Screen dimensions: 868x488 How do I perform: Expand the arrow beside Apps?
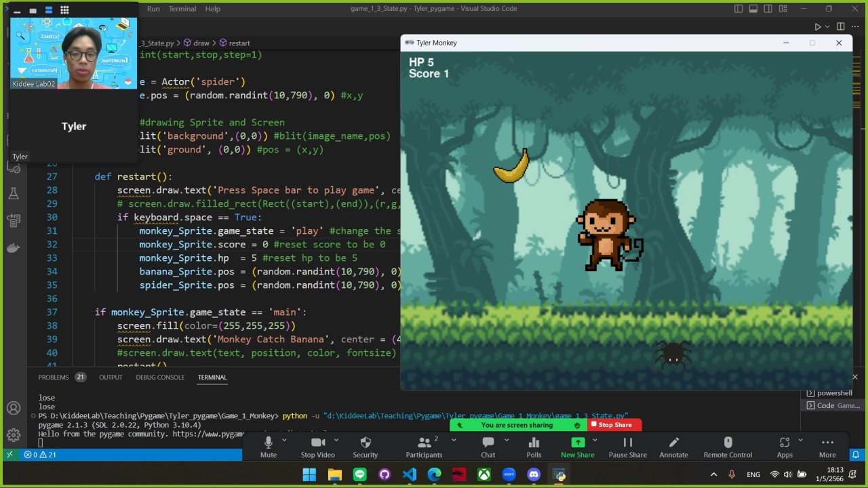click(801, 440)
